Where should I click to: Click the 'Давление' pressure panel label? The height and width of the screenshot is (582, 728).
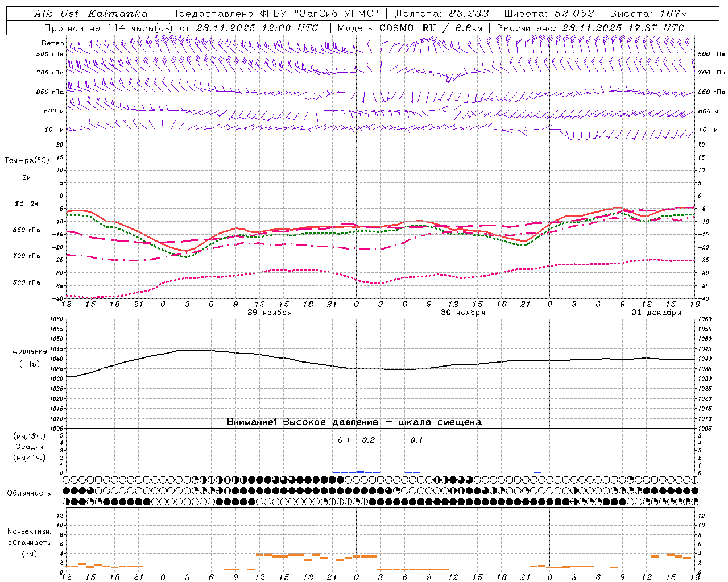[x=30, y=351]
